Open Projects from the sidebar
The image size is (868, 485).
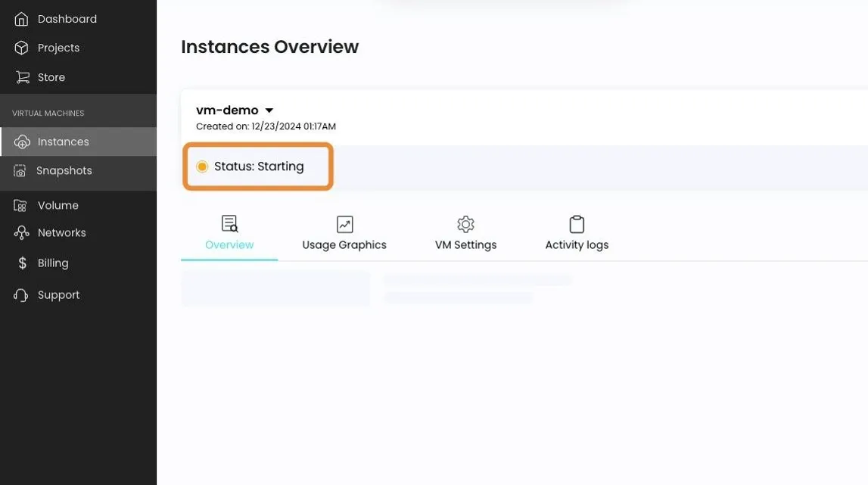point(78,48)
